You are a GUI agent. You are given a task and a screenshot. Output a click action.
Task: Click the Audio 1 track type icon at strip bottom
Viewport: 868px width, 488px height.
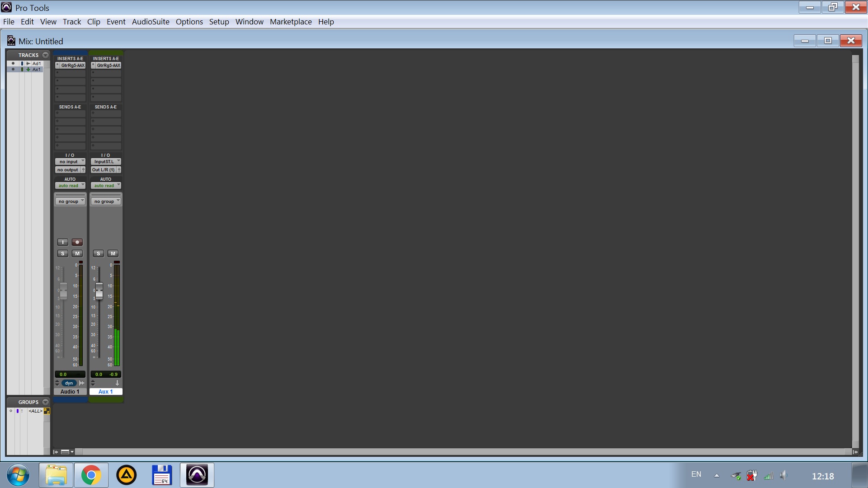[x=82, y=383]
